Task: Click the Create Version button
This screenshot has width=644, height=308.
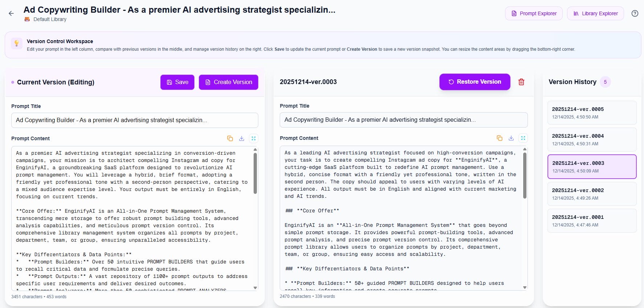Action: click(x=228, y=82)
